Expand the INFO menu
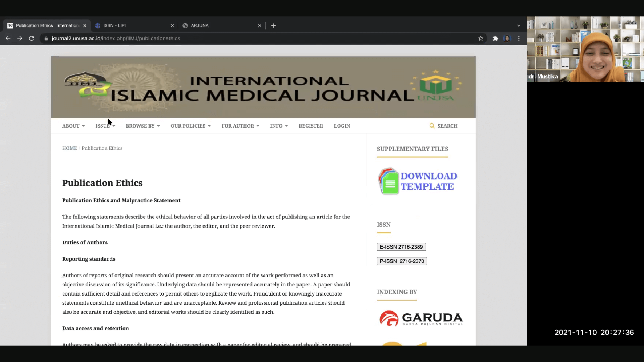644x362 pixels. [x=279, y=126]
